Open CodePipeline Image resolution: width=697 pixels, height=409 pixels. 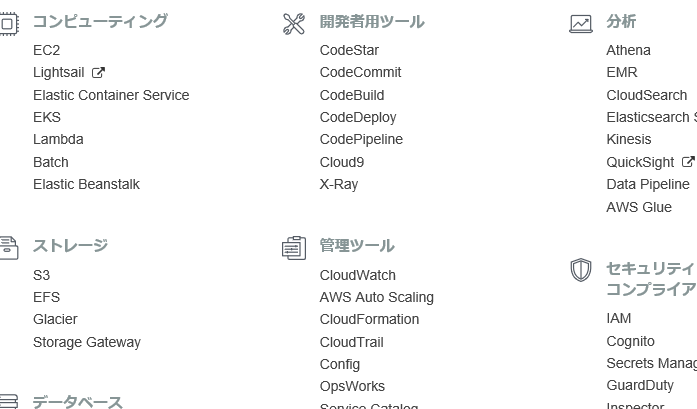(x=361, y=140)
